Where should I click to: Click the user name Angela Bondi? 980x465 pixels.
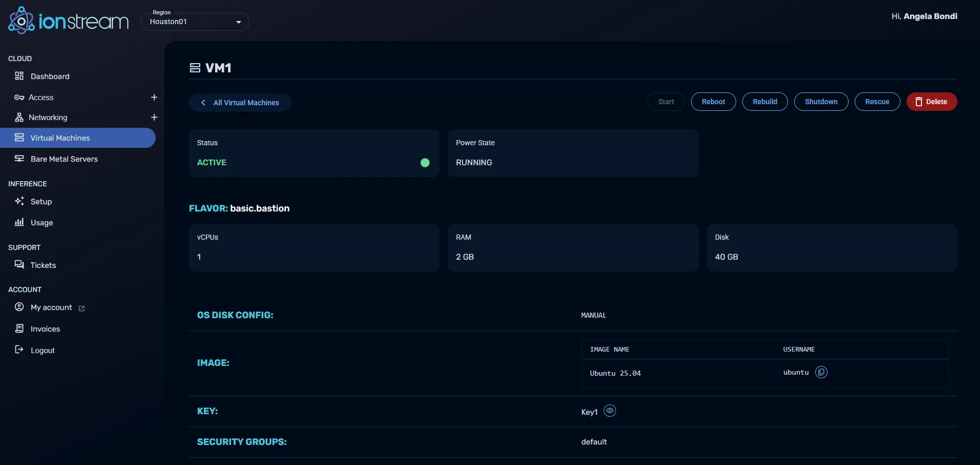[930, 16]
